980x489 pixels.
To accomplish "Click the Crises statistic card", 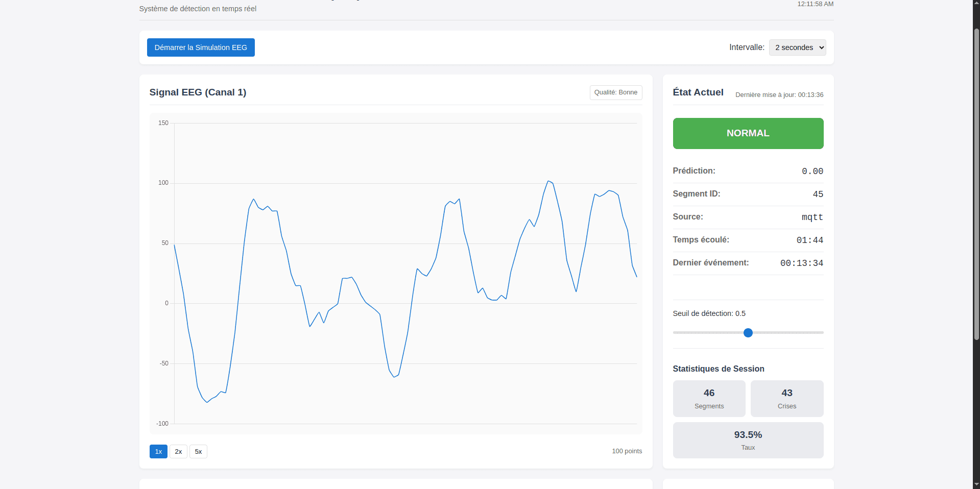I will click(786, 399).
